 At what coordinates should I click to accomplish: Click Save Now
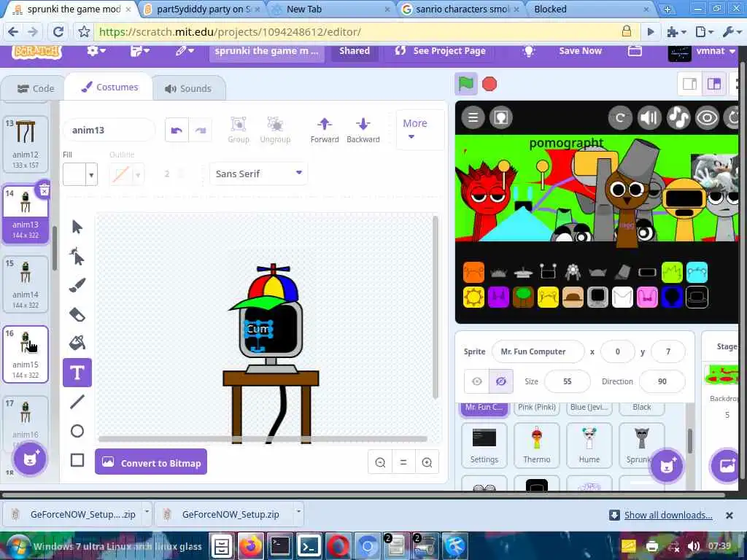coord(580,51)
